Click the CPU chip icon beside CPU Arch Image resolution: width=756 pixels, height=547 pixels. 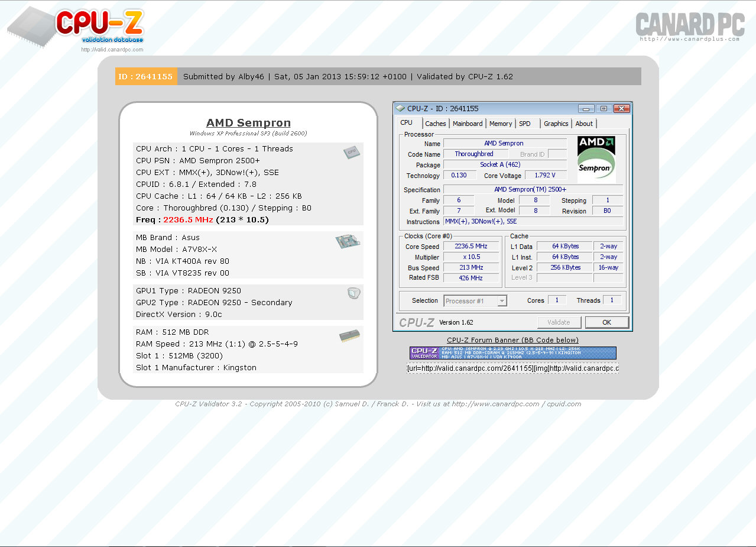[351, 152]
